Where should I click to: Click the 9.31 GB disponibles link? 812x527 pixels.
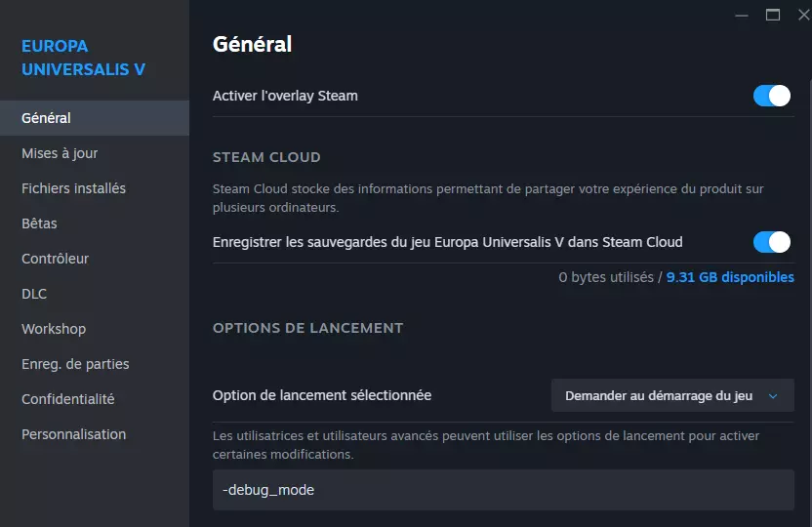pyautogui.click(x=730, y=277)
